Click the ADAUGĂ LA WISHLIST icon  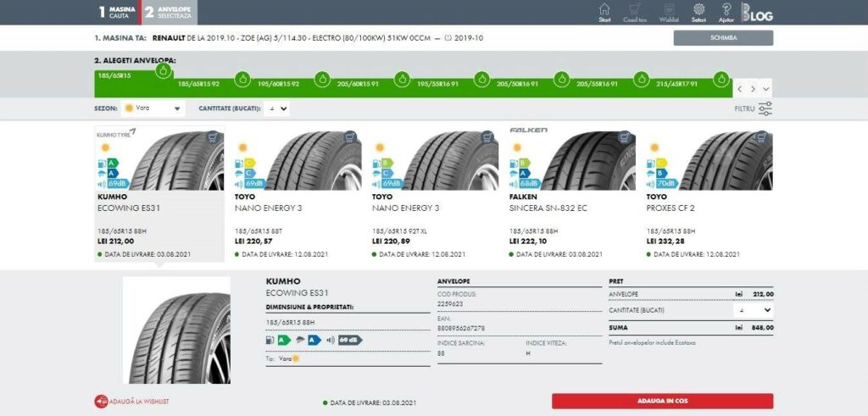[101, 402]
